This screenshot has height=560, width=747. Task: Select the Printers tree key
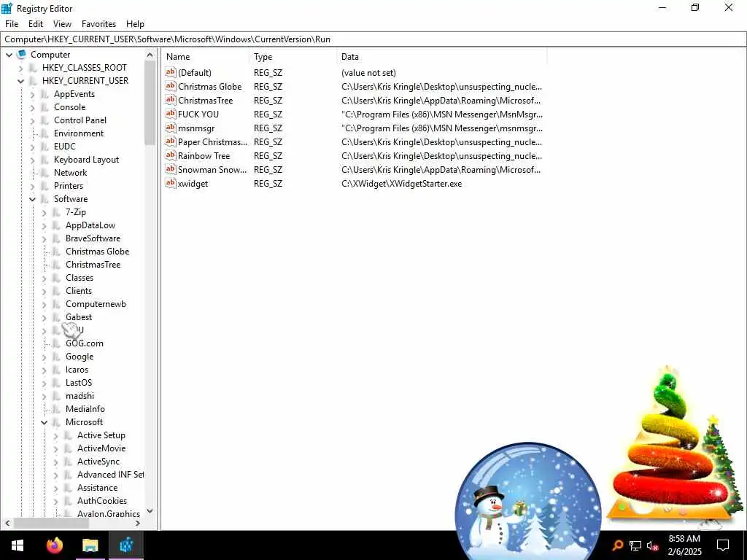tap(68, 186)
